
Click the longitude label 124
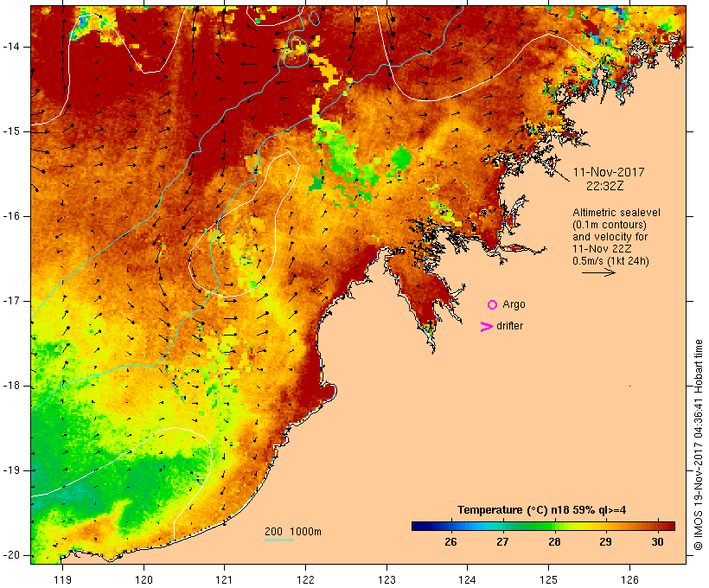point(467,580)
